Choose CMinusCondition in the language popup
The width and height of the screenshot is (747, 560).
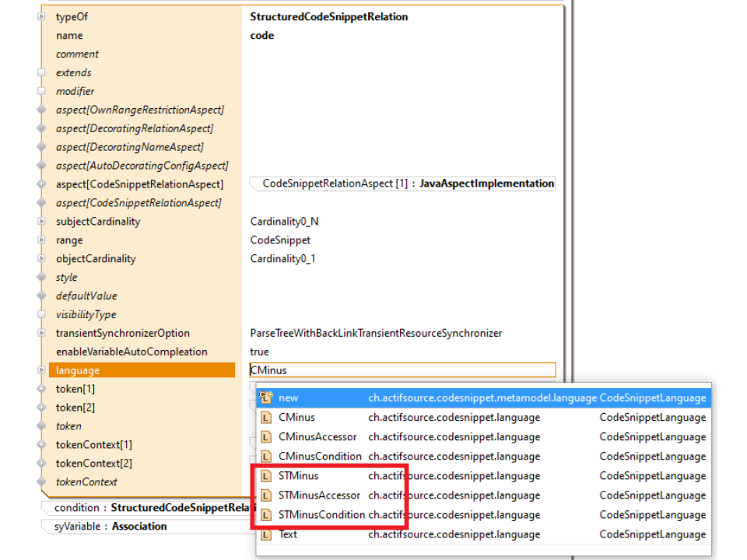[320, 457]
